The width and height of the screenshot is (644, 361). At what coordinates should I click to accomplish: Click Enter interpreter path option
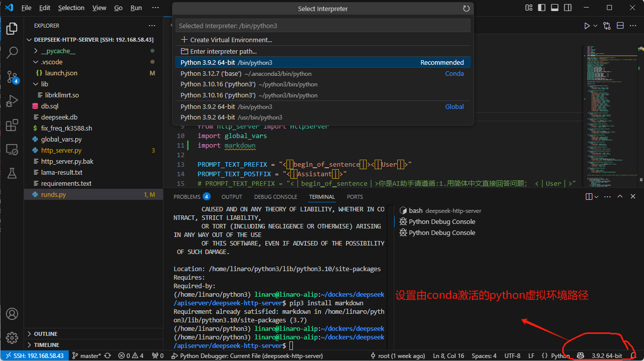point(323,51)
